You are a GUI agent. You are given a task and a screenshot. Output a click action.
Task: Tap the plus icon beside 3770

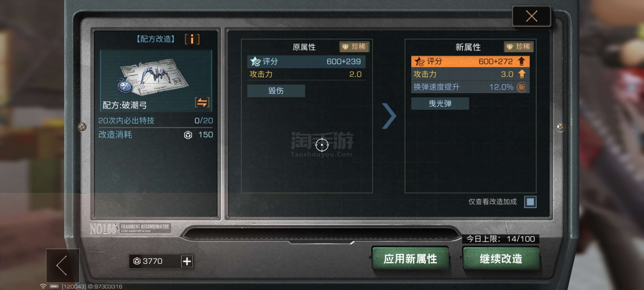pos(187,261)
